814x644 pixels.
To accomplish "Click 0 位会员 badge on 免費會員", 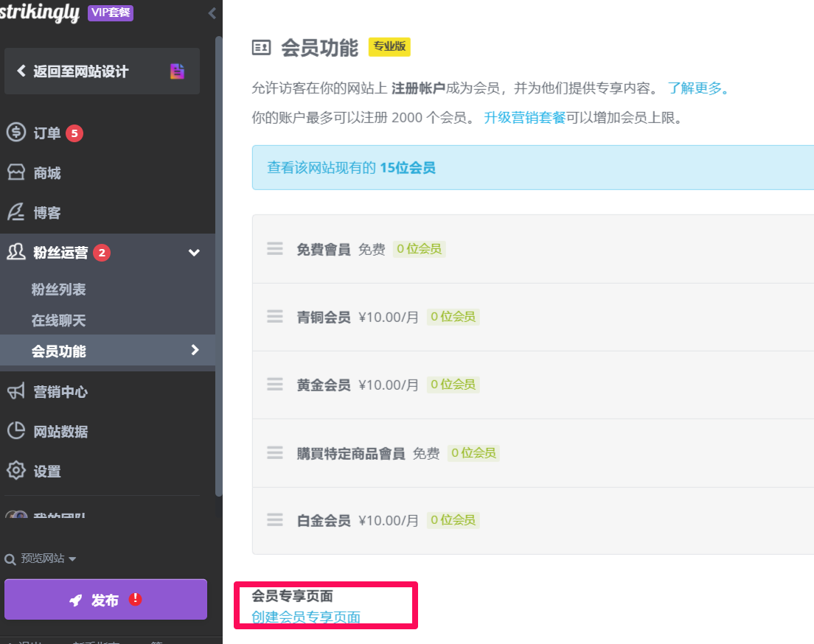I will pyautogui.click(x=419, y=249).
